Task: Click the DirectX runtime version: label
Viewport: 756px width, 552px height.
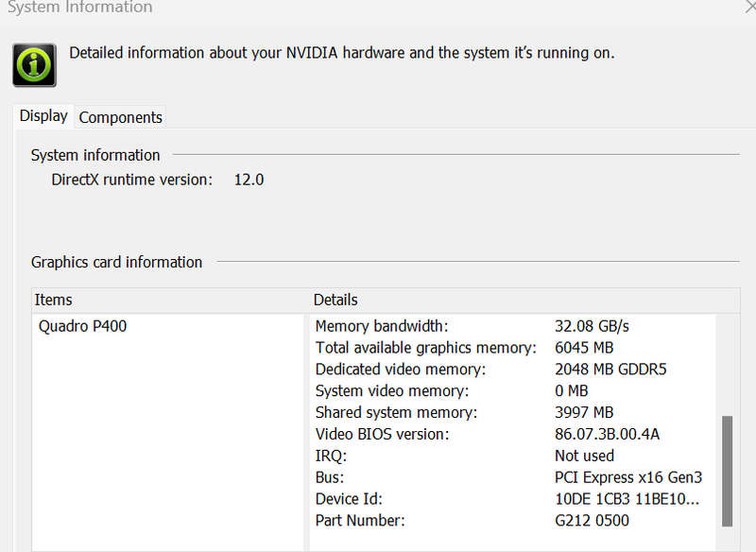Action: point(132,180)
